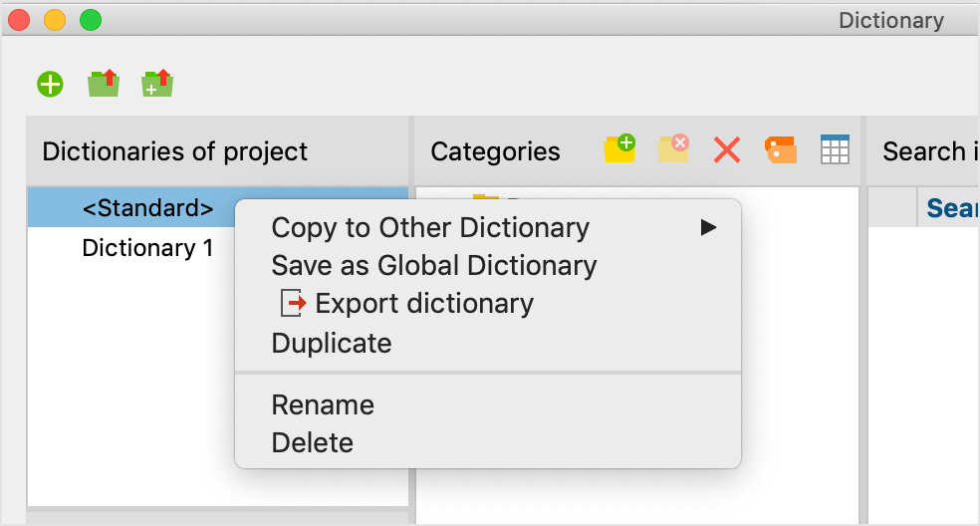Select Dictionary 1 in the list
Image resolution: width=980 pixels, height=526 pixels.
pos(147,248)
